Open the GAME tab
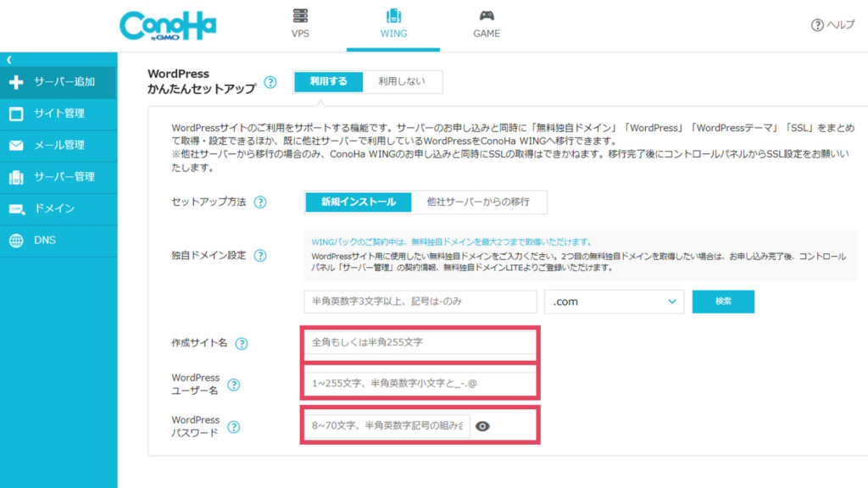This screenshot has width=868, height=488. pyautogui.click(x=487, y=25)
